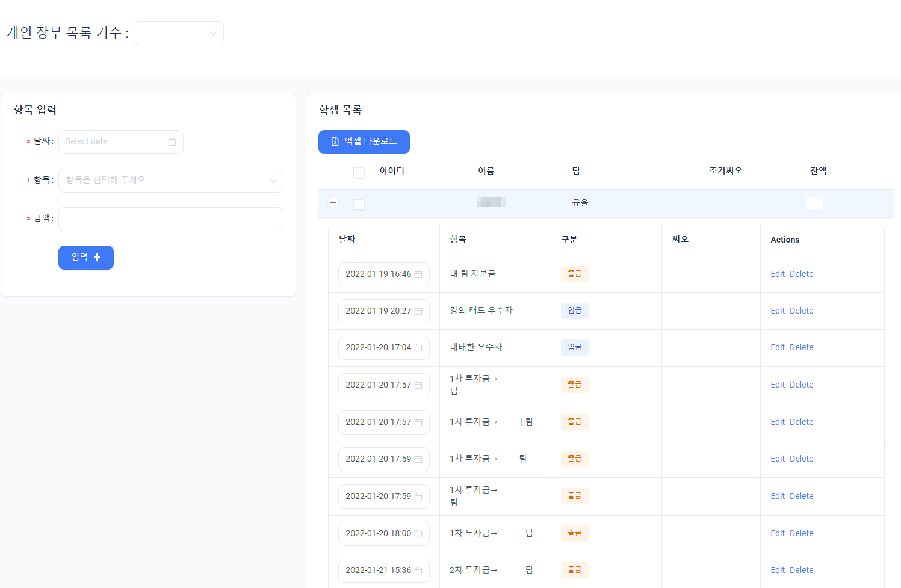Click the 입금 tag in 내배한 우수자 row
This screenshot has width=901, height=588.
tap(575, 347)
